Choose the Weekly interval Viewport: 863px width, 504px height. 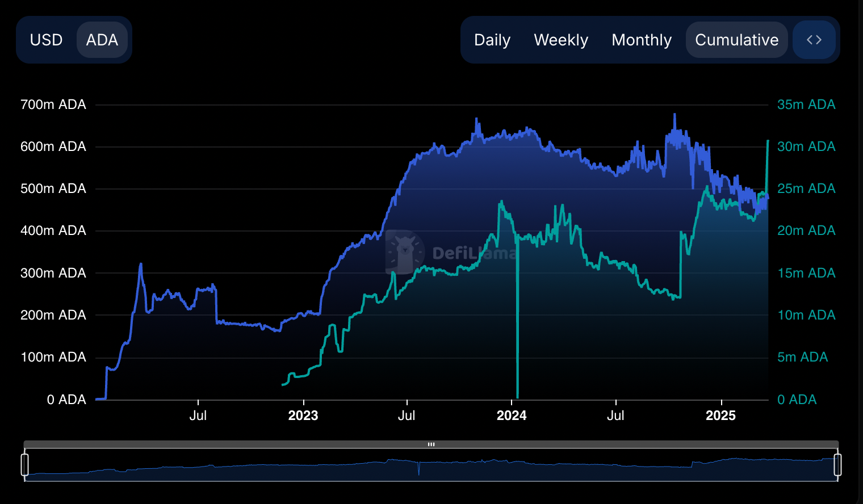(561, 40)
